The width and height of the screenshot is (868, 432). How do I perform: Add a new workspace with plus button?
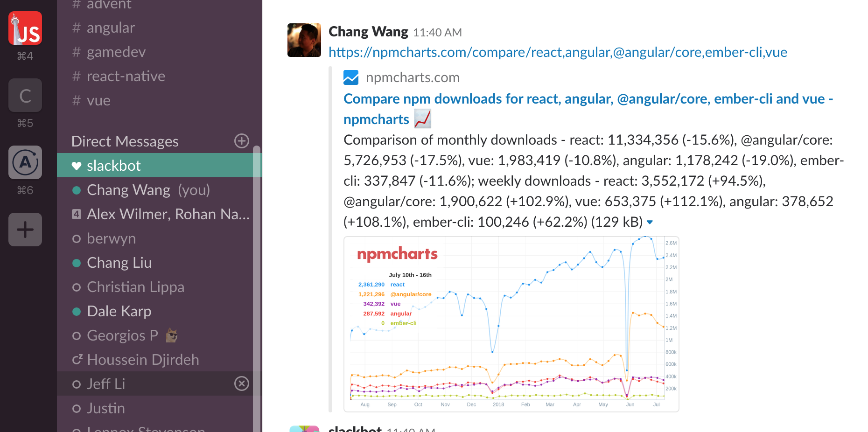coord(25,230)
